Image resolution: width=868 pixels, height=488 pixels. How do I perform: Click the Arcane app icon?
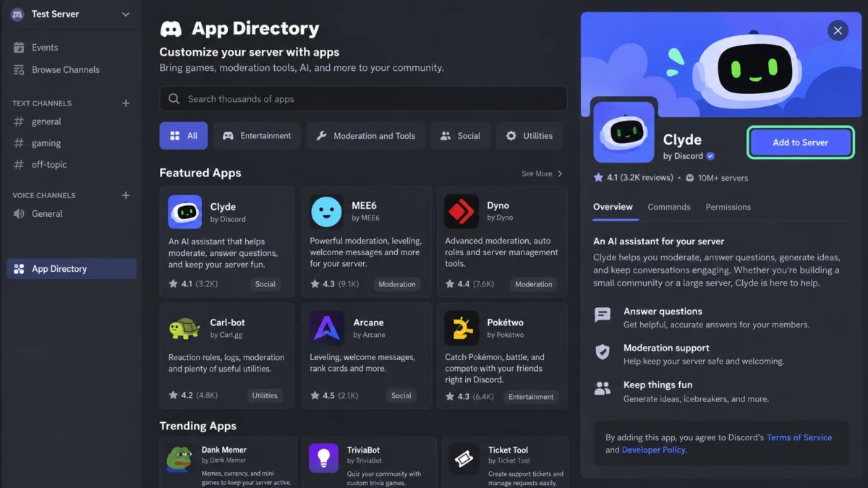point(326,328)
